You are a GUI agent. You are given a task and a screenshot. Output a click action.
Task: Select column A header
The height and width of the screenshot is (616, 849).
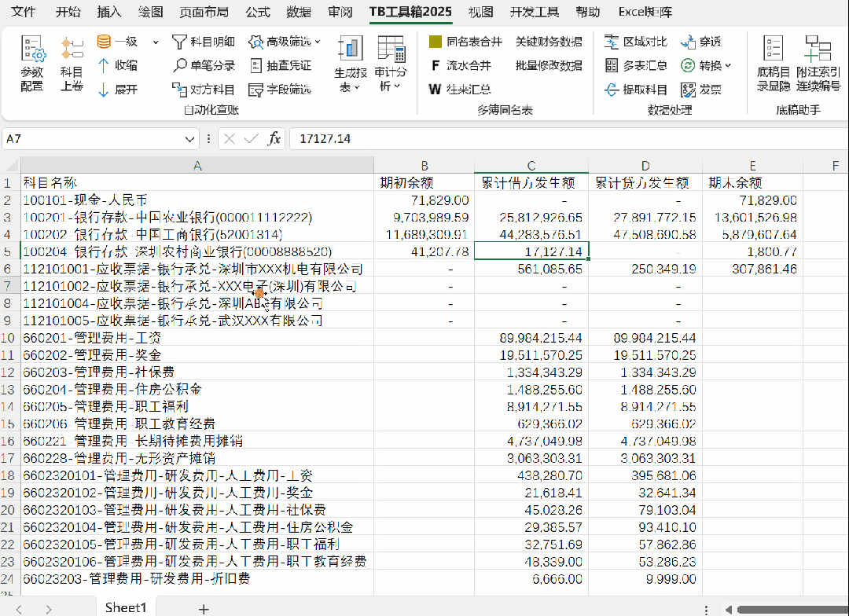pyautogui.click(x=197, y=166)
